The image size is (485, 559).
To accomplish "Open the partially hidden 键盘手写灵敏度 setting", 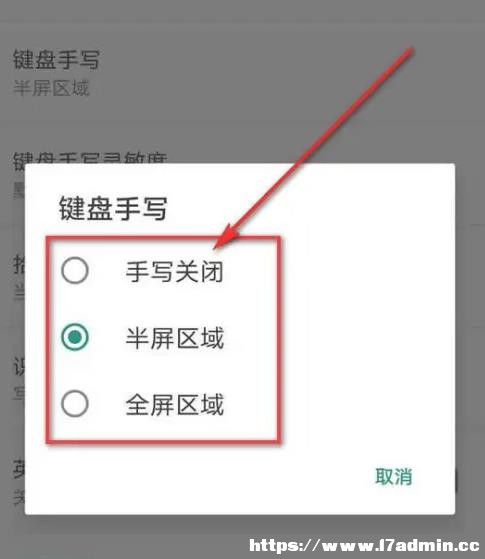I will 90,158.
